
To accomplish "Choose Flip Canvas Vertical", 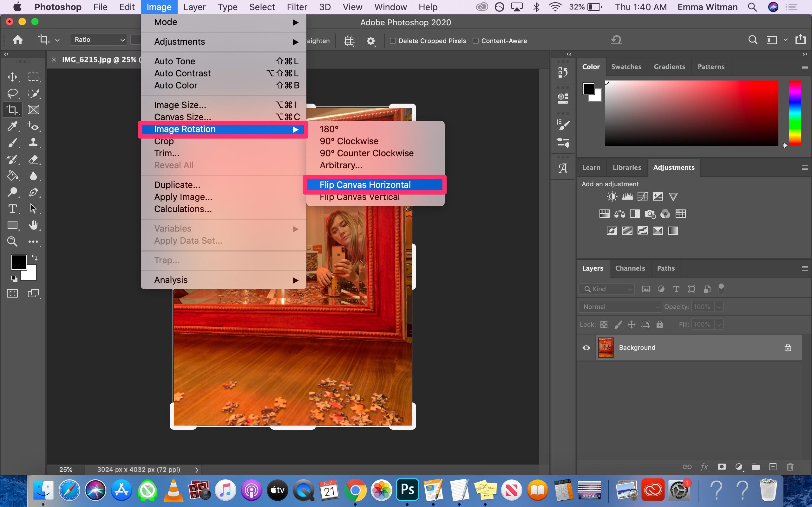I will point(359,198).
